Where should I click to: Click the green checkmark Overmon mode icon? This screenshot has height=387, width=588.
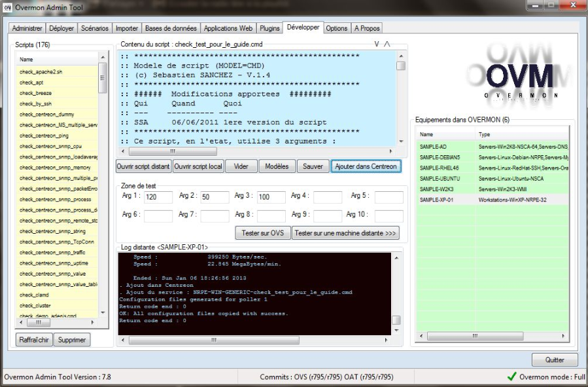tap(511, 377)
